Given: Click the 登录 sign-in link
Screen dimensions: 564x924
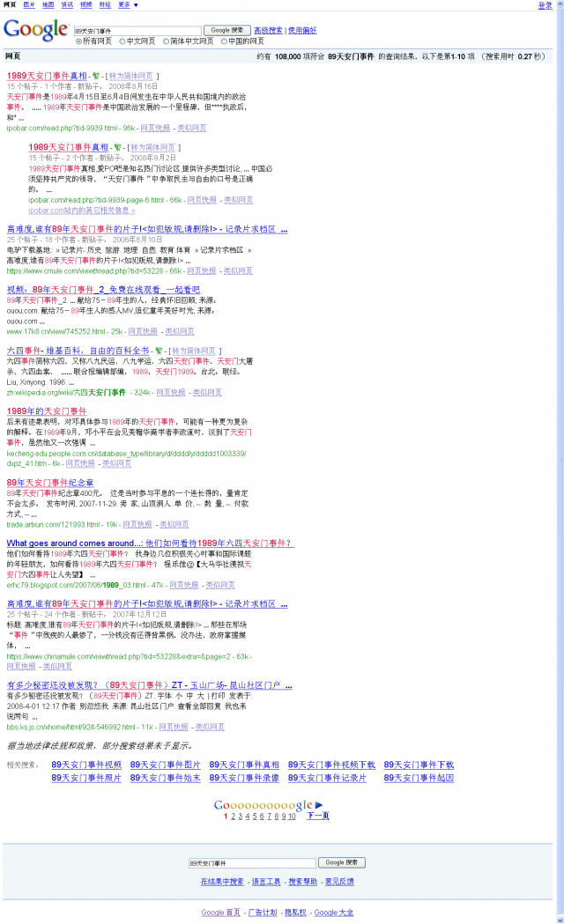Looking at the screenshot, I should [545, 5].
